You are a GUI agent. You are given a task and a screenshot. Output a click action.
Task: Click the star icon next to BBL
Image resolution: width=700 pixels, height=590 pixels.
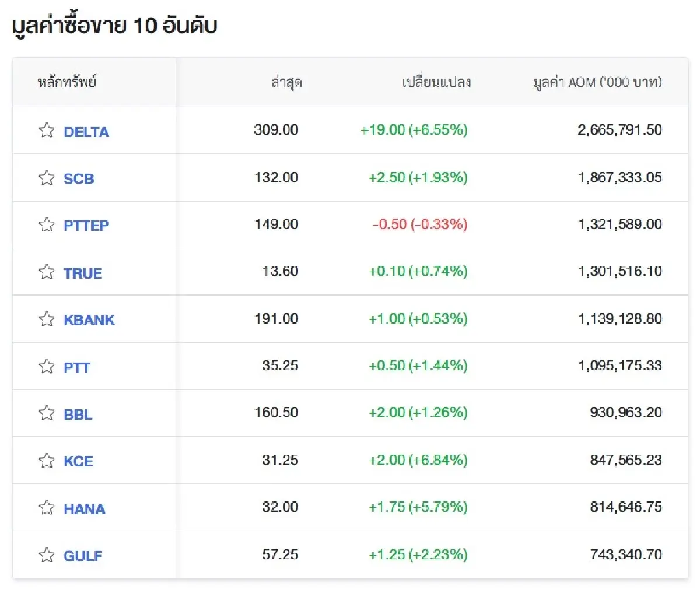click(x=46, y=413)
